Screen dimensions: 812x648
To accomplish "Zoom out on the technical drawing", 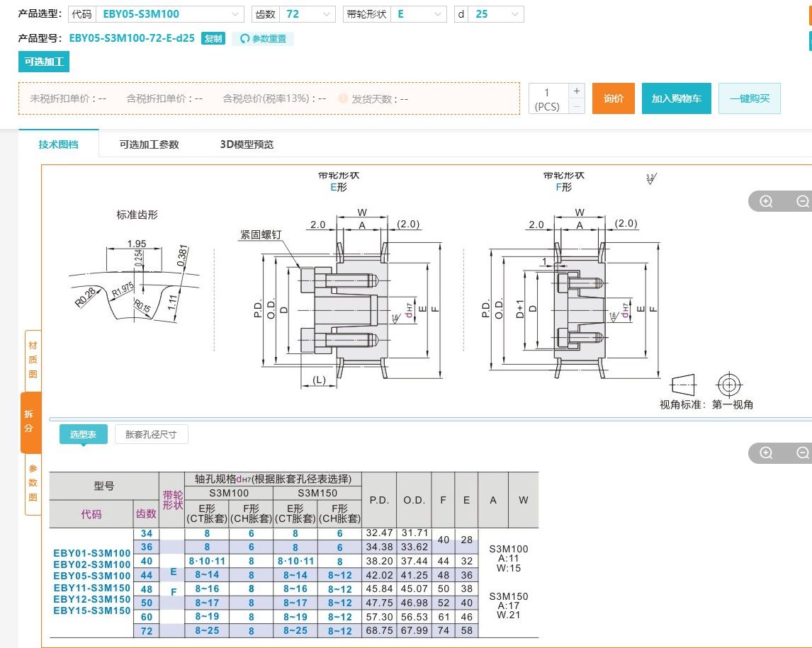I will coord(802,202).
